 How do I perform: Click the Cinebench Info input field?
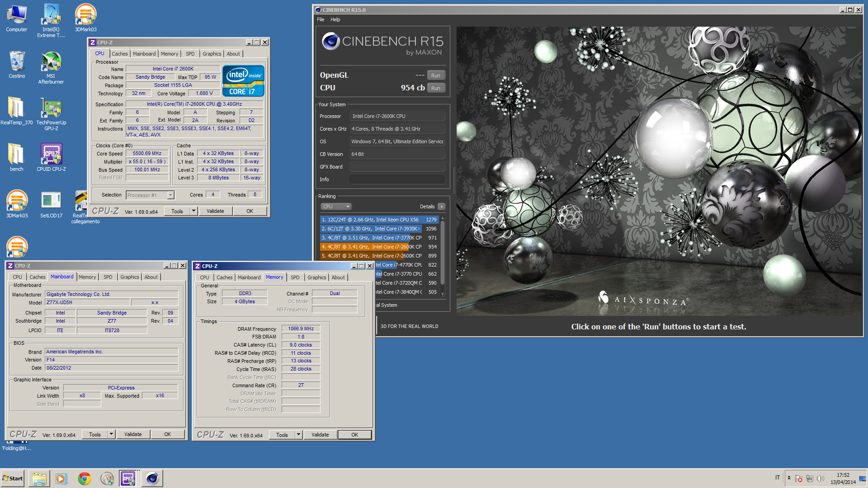pyautogui.click(x=397, y=179)
